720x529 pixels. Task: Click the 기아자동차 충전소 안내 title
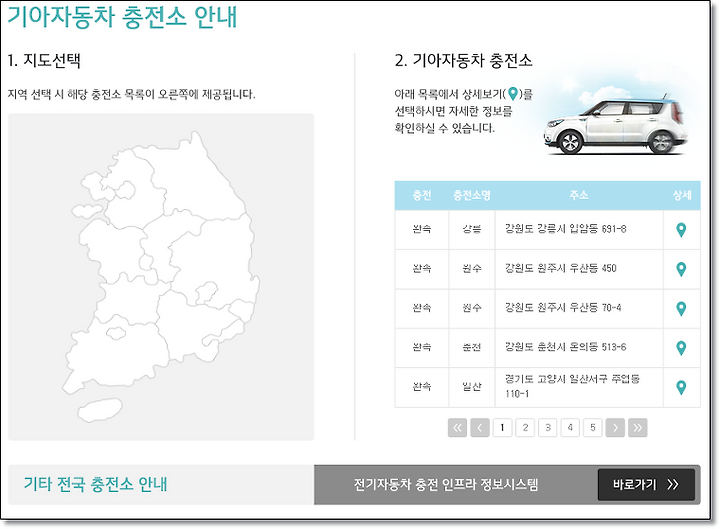pyautogui.click(x=122, y=17)
